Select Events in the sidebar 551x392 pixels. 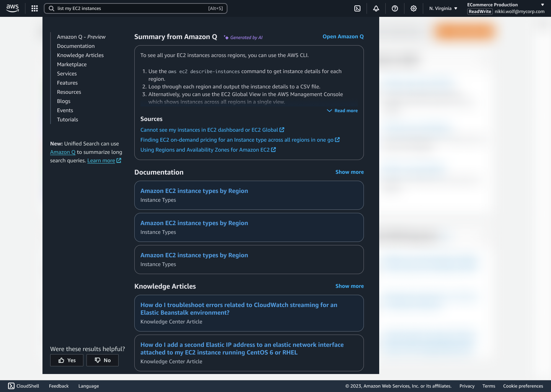[65, 110]
